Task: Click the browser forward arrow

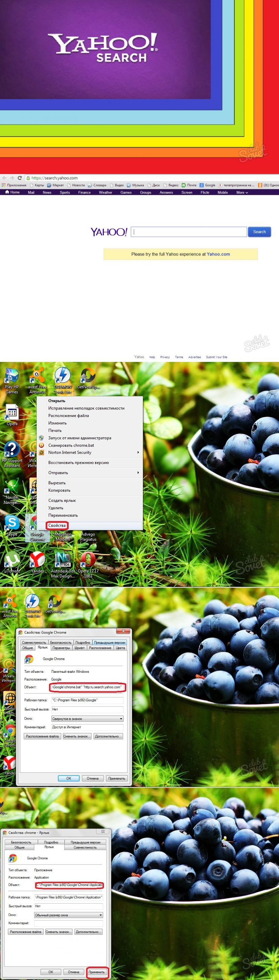Action: tap(12, 178)
